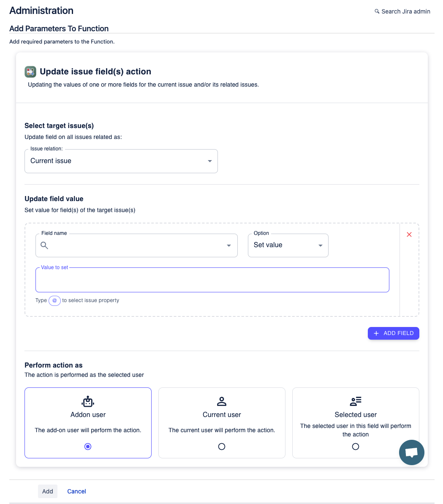Expand the Field name dropdown

(x=228, y=245)
